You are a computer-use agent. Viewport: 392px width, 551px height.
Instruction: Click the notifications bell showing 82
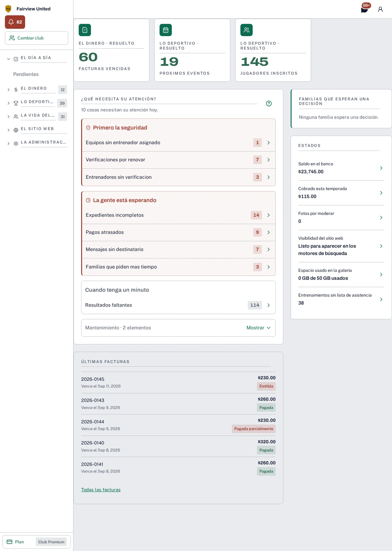[15, 22]
